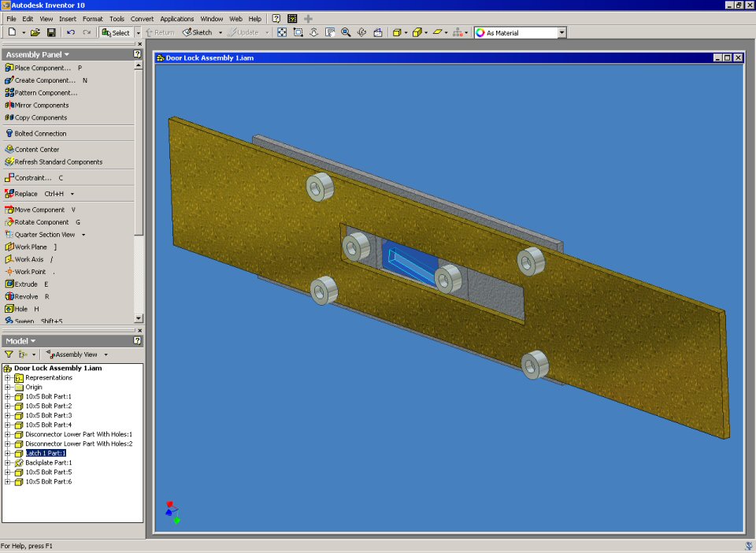This screenshot has width=756, height=553.
Task: Open Assembly Panel help question mark icon
Action: 137,54
